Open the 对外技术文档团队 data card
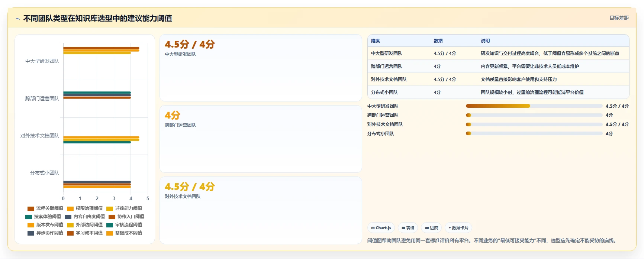644x259 pixels. [x=261, y=210]
